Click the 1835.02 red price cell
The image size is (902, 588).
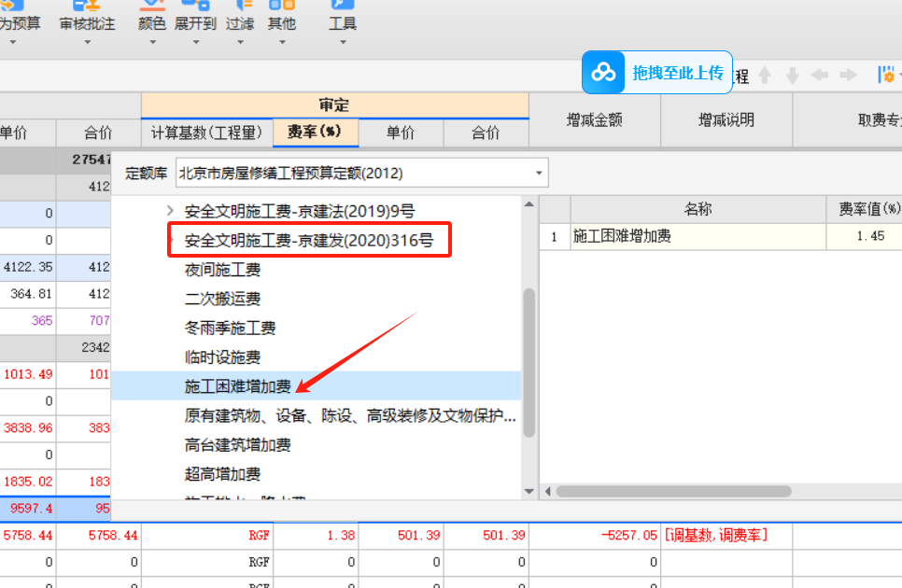28,481
